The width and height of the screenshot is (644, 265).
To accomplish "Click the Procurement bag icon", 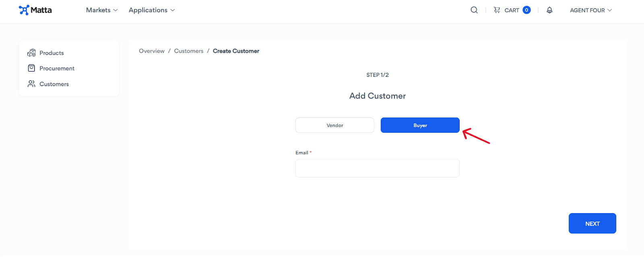I will 31,68.
